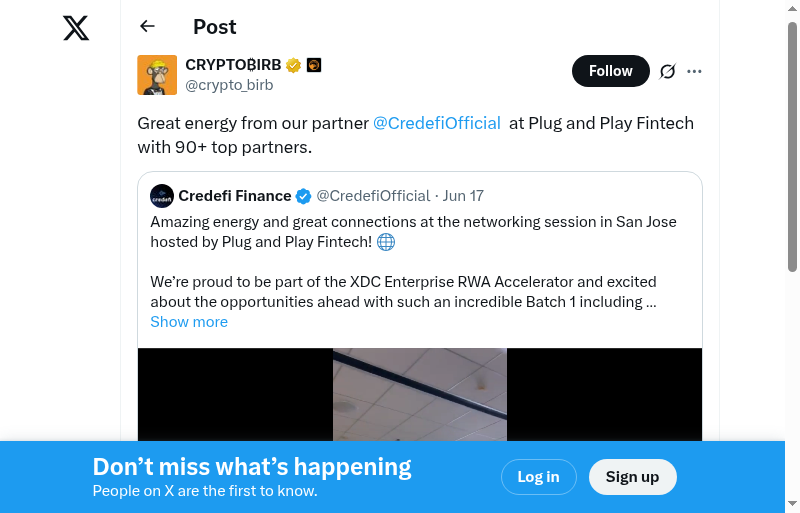Follow the CRYPTOBIRB account
Screen dimensions: 800x513
610,71
